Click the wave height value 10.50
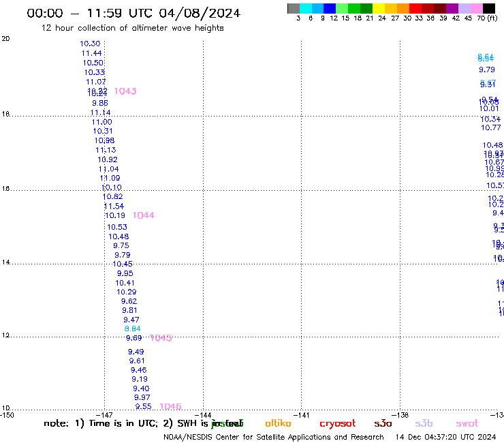Screen dimensions: 504x443 93,63
